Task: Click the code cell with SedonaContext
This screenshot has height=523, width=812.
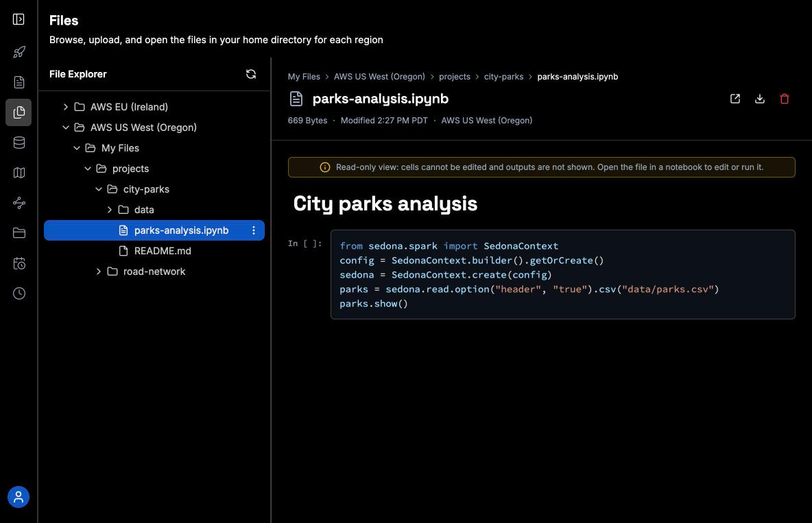Action: (x=562, y=274)
